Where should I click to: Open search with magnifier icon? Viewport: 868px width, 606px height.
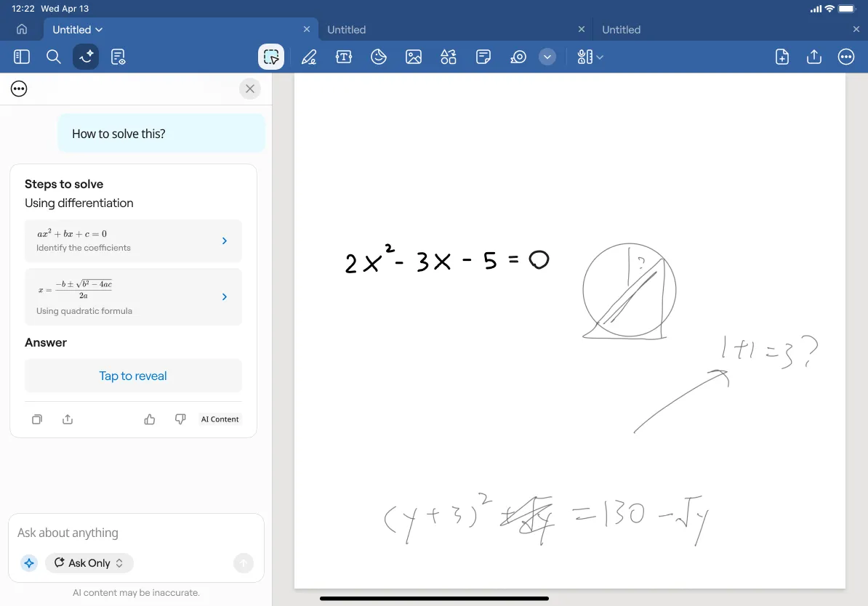54,57
